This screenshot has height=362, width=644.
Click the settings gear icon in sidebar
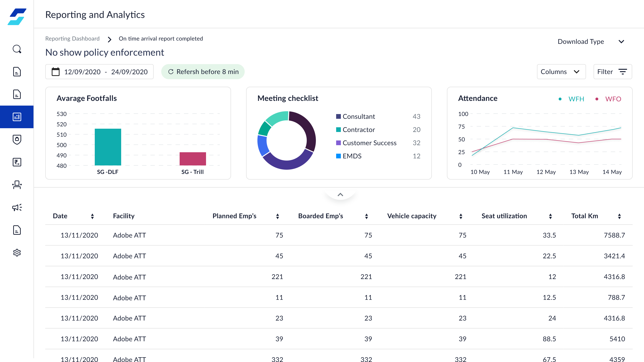pyautogui.click(x=17, y=252)
